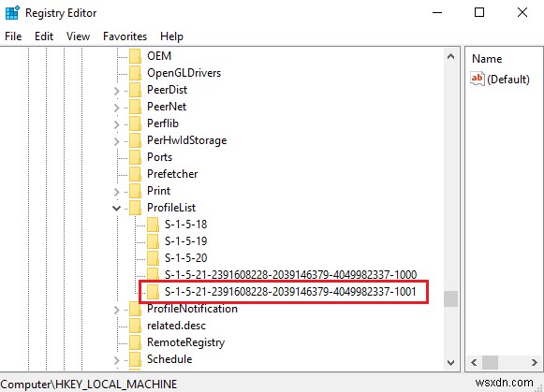544x392 pixels.
Task: Open the Edit menu
Action: 44,36
